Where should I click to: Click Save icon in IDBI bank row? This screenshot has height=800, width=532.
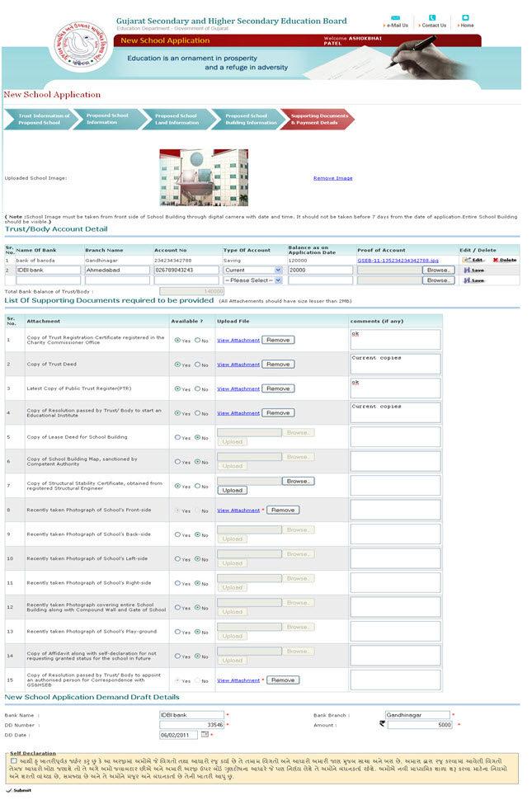click(x=473, y=271)
